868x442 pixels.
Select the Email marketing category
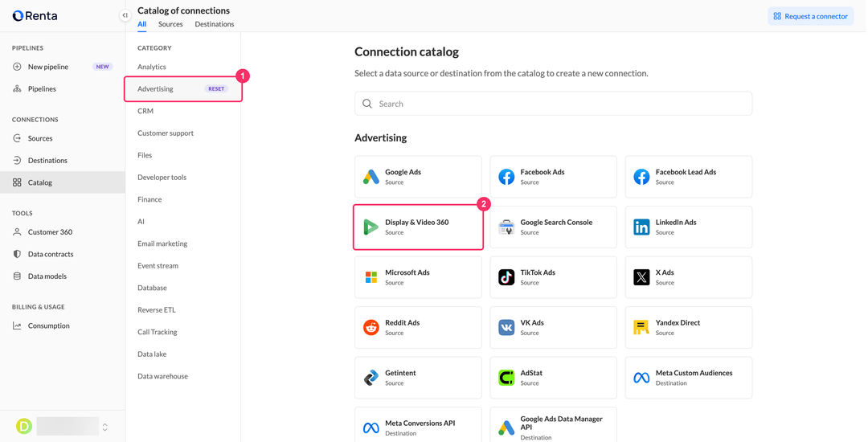(x=162, y=244)
